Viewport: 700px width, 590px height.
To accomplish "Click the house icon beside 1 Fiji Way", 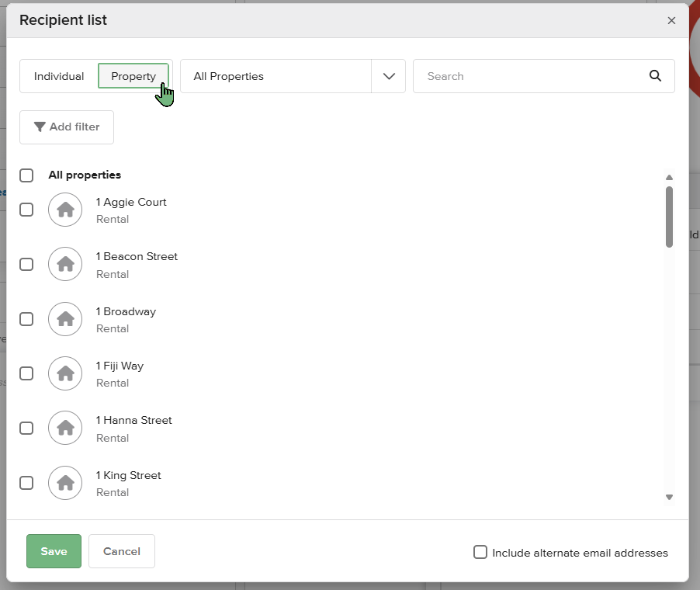I will click(x=64, y=373).
